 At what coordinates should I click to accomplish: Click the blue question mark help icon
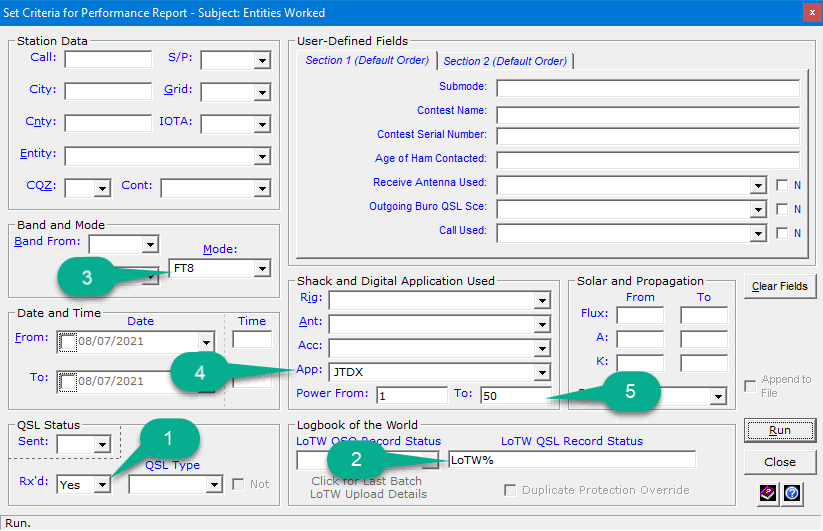pos(792,493)
